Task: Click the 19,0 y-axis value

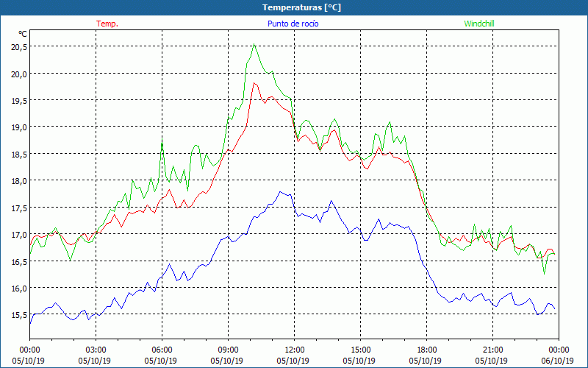Action: pyautogui.click(x=19, y=127)
